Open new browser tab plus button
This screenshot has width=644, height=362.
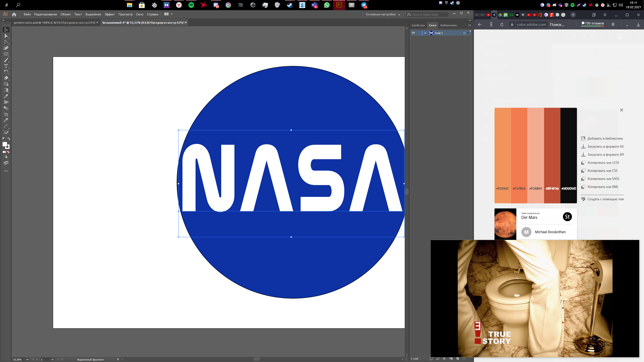coord(573,15)
